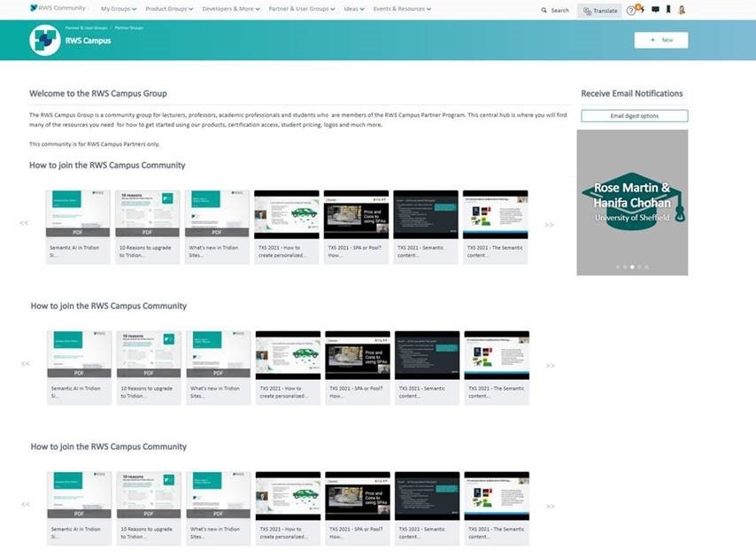Screen dimensions: 756x558
Task: Open 10 Reasons to upgrade PDF, third carousel
Action: (149, 508)
